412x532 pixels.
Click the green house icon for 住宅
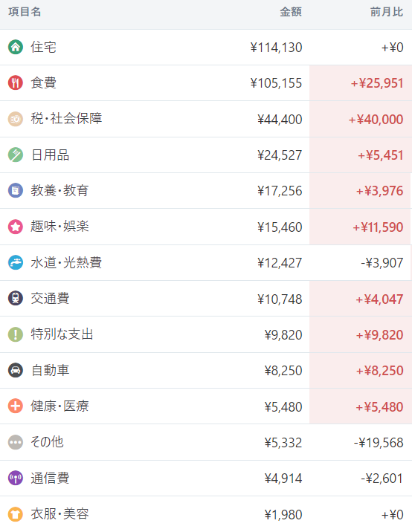pyautogui.click(x=16, y=47)
